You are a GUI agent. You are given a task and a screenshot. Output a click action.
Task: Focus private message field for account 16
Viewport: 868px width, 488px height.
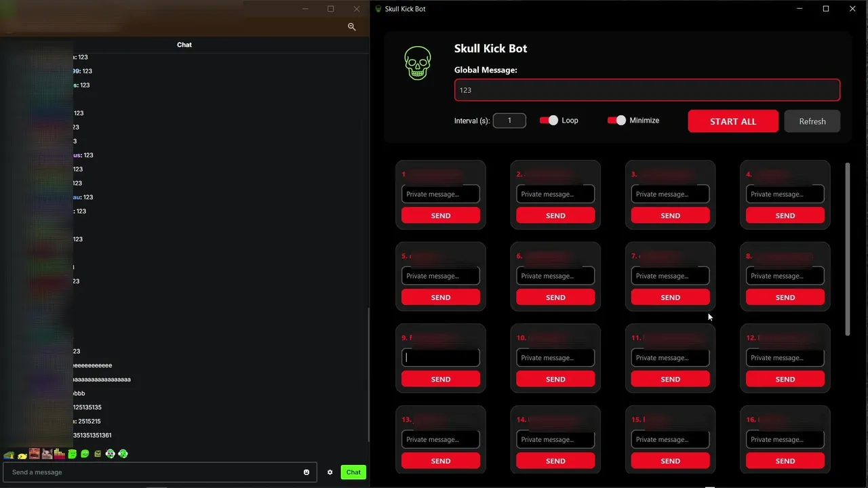tap(785, 440)
